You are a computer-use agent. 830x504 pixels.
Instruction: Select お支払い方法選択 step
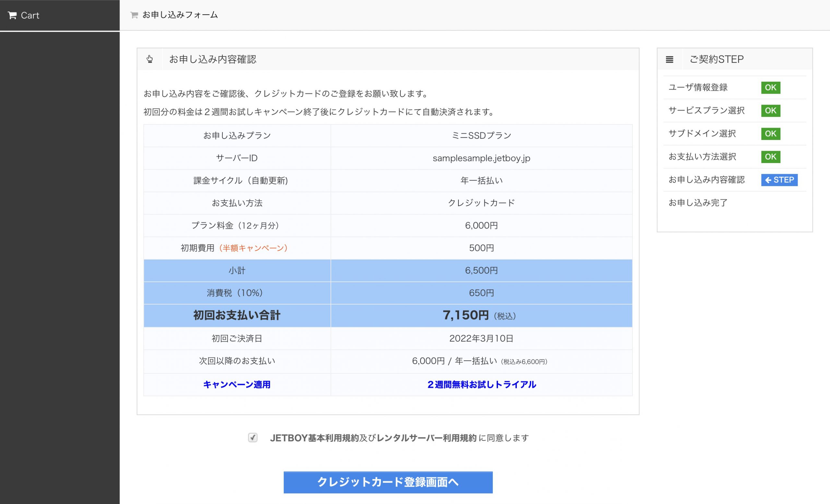coord(702,157)
